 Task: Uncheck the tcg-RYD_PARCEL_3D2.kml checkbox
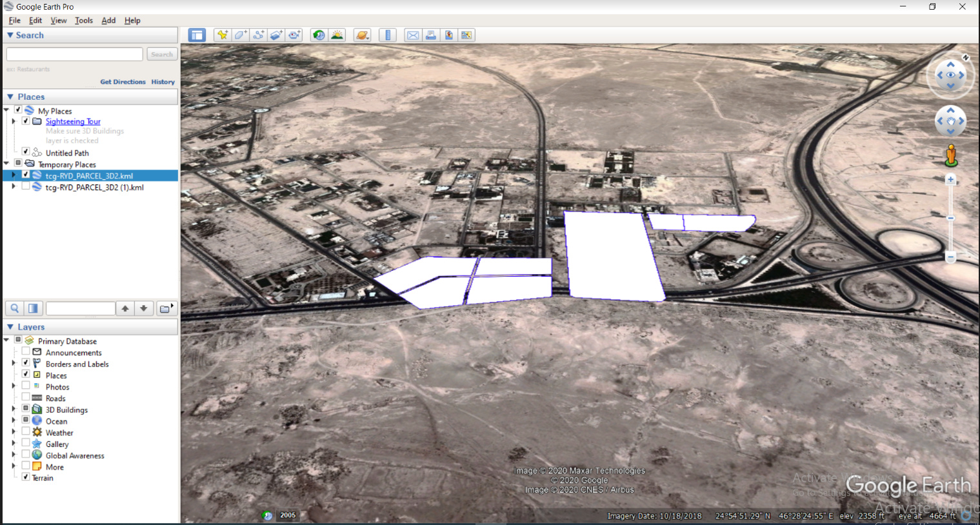coord(26,175)
